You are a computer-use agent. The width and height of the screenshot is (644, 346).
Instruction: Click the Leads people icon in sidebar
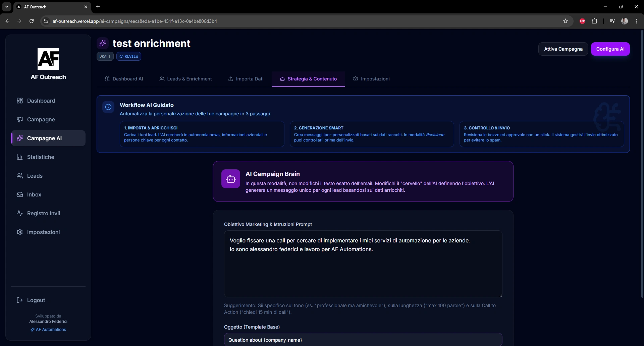pos(20,176)
